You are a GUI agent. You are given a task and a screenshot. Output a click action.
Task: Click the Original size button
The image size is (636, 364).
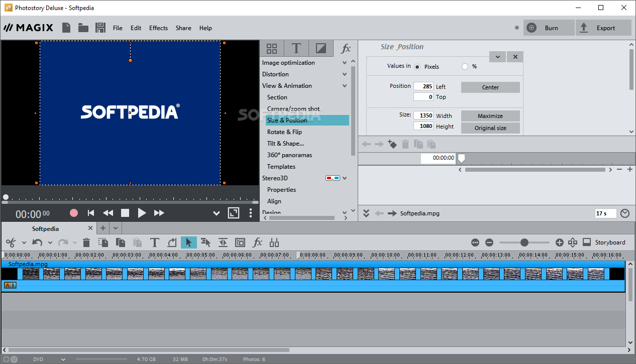pyautogui.click(x=490, y=128)
